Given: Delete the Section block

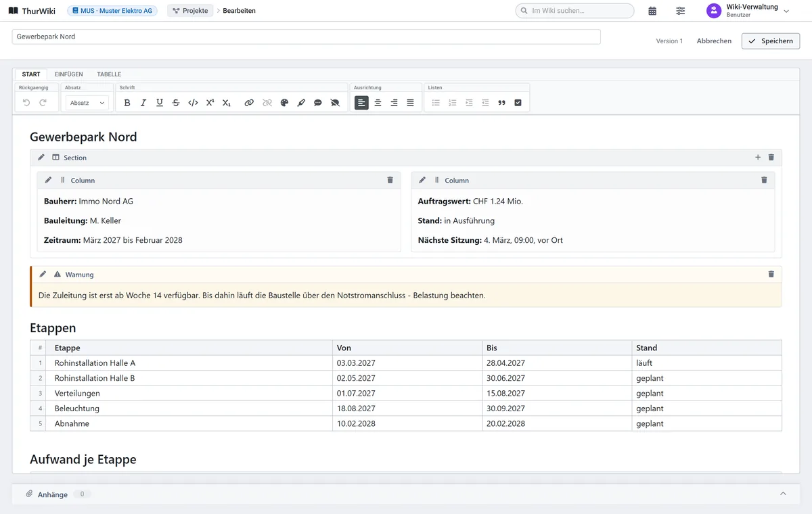Looking at the screenshot, I should click(x=771, y=158).
